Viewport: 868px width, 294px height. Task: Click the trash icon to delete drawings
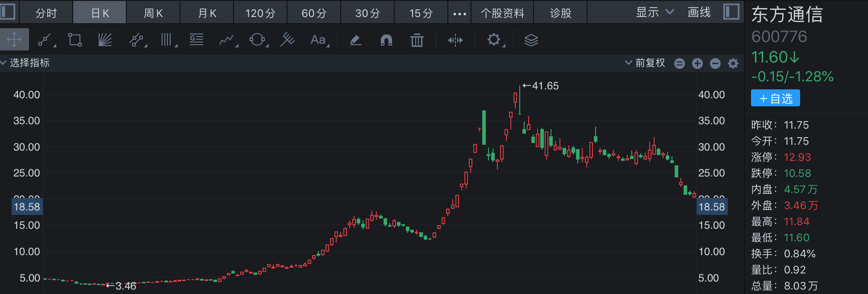417,40
